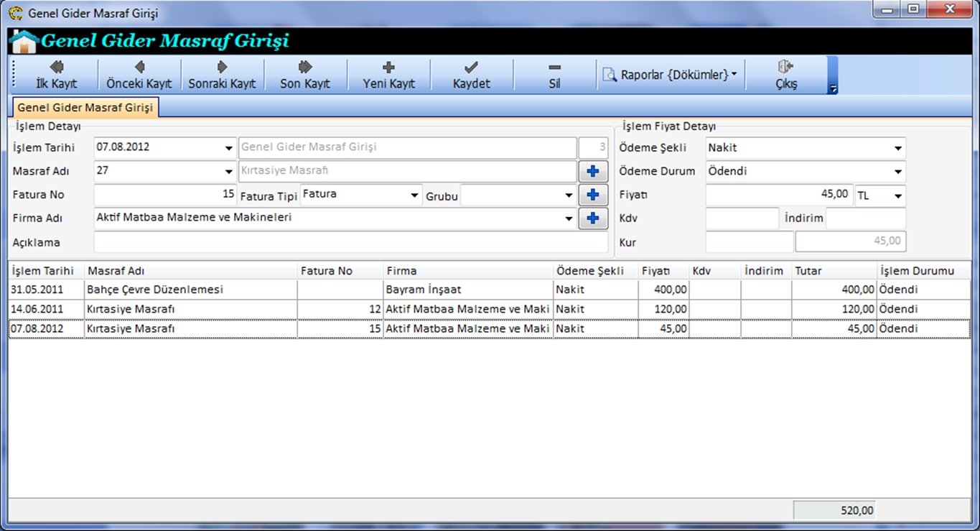Expand the İşlem Tarihi date dropdown
This screenshot has height=531, width=980.
pos(228,148)
